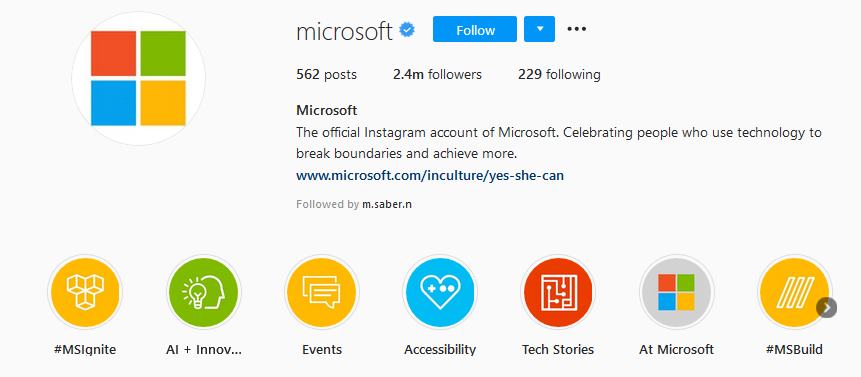
Task: View the 2.4m followers list
Action: tap(437, 74)
